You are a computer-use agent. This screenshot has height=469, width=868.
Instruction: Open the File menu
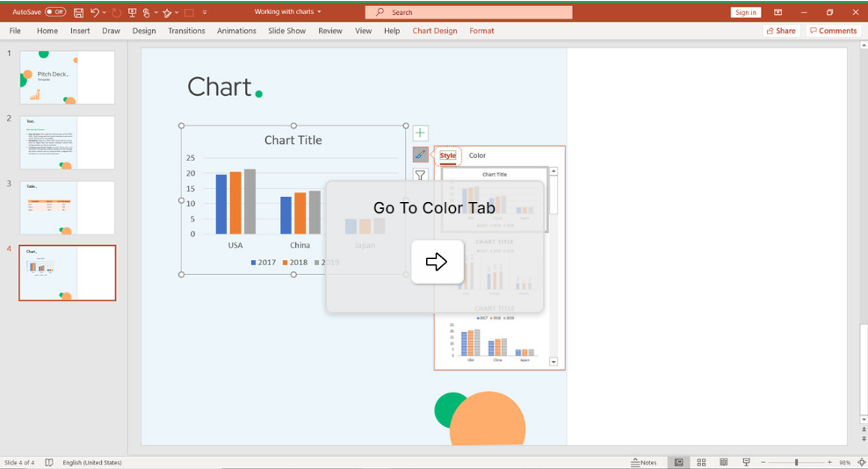click(15, 31)
